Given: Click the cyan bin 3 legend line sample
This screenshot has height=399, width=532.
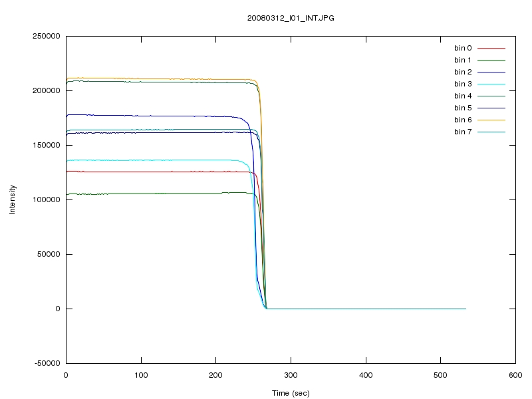Looking at the screenshot, I should point(491,84).
